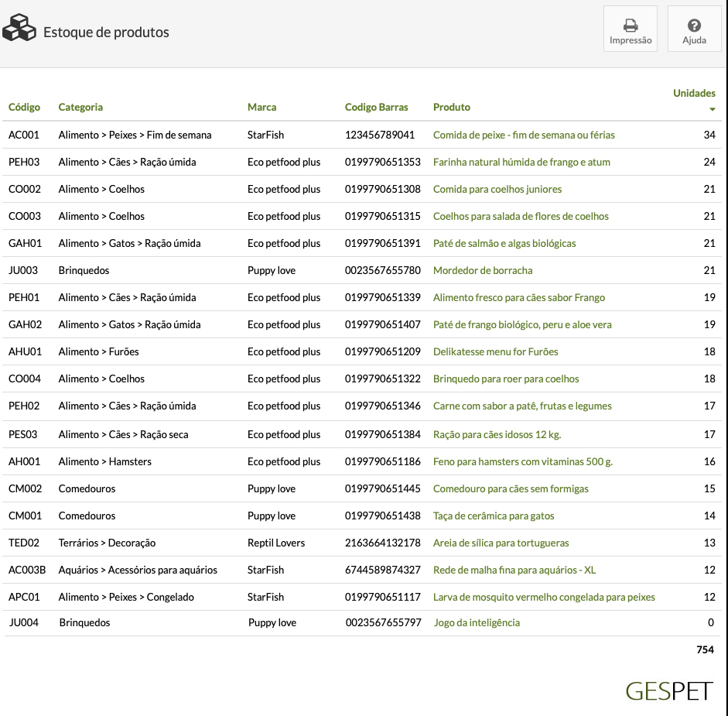Image resolution: width=728 pixels, height=716 pixels.
Task: Sort by the Codigo Barras column header
Action: point(377,107)
